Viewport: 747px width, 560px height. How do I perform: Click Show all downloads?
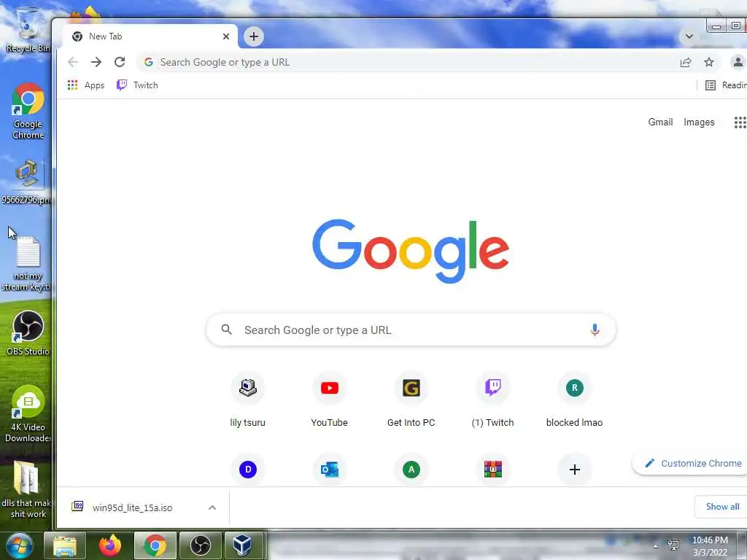pyautogui.click(x=722, y=507)
